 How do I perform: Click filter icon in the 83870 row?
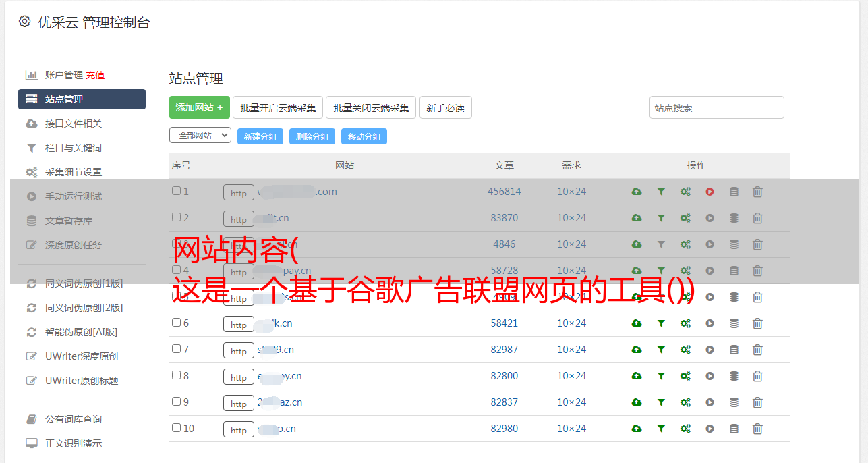[661, 218]
